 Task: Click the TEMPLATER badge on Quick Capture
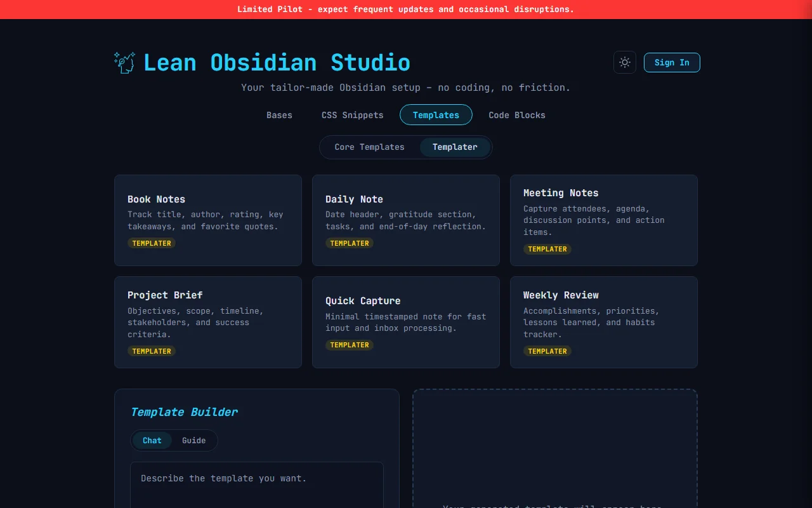click(350, 345)
